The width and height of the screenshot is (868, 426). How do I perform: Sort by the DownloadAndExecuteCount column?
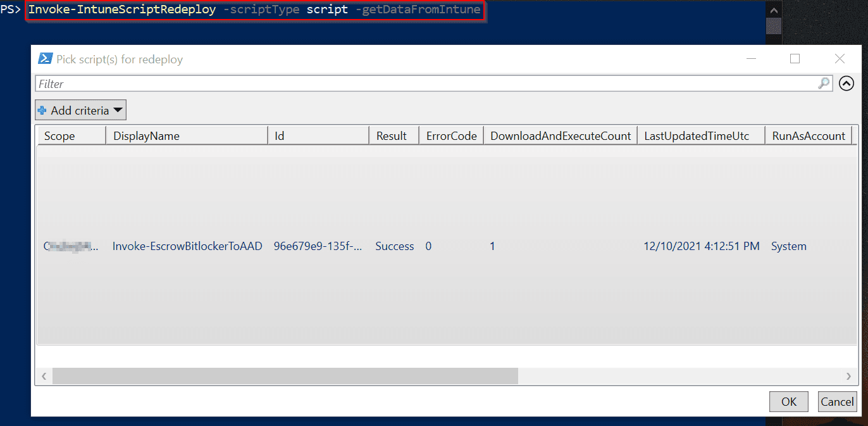[559, 135]
